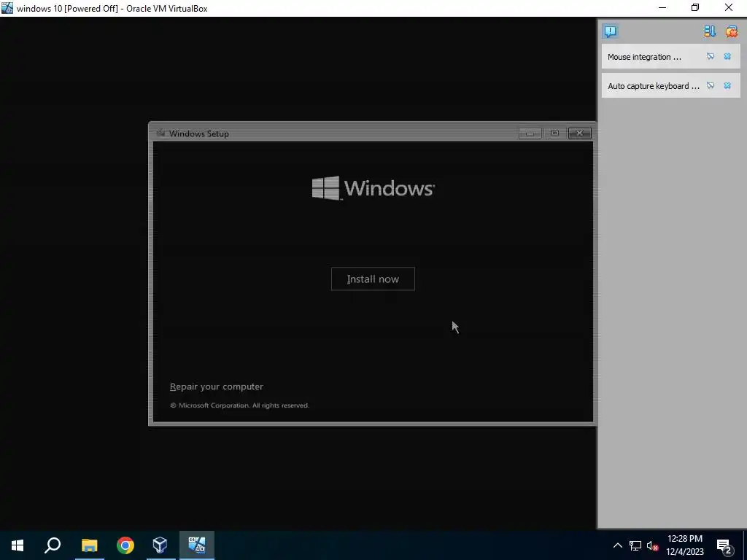This screenshot has width=747, height=560.
Task: Suppress the Mouse integration message icon
Action: (711, 57)
